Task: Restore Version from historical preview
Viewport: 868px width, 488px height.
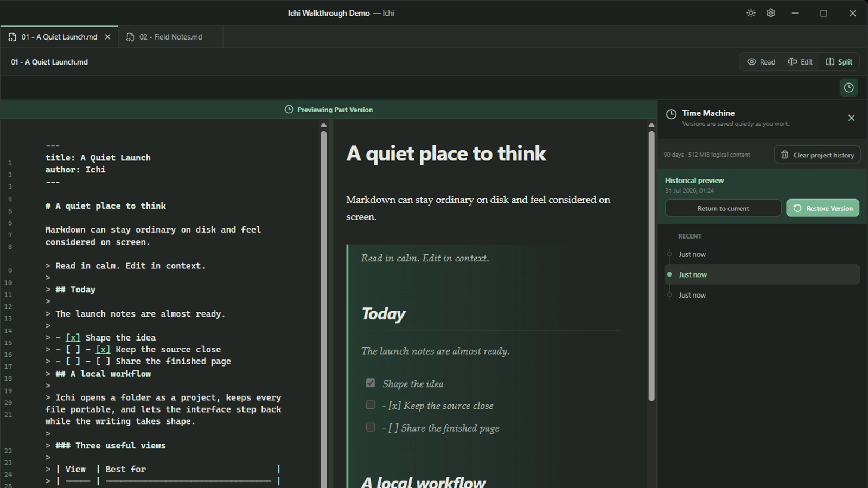Action: coord(823,208)
